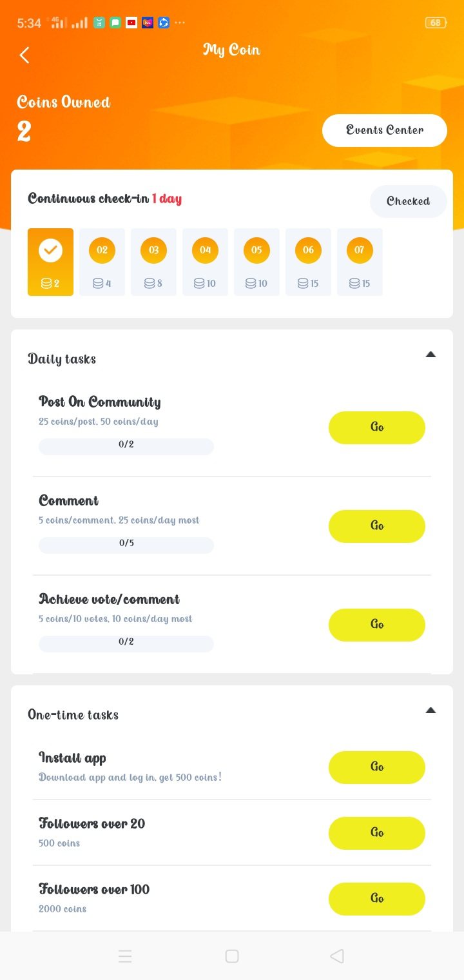Open the Events Center

pos(385,130)
